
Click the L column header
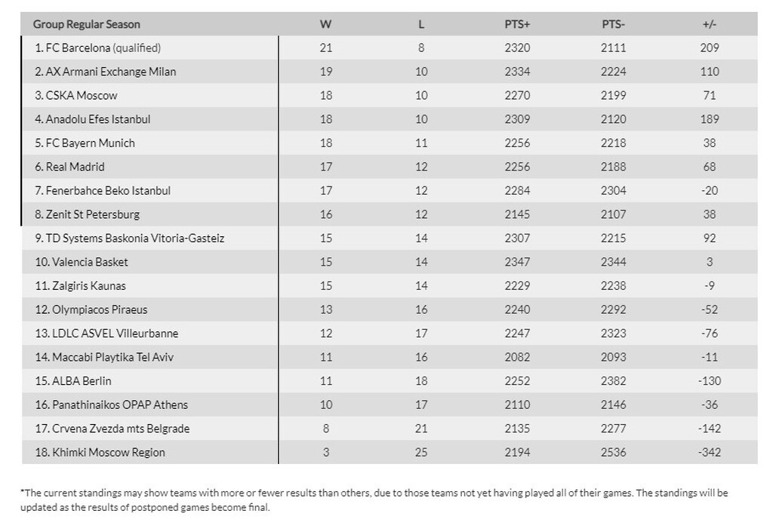tap(421, 24)
